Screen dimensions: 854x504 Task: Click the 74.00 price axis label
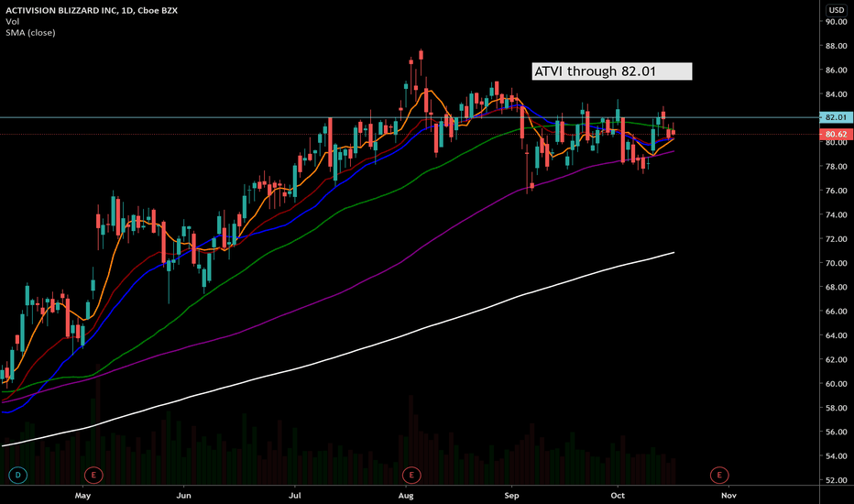[836, 214]
